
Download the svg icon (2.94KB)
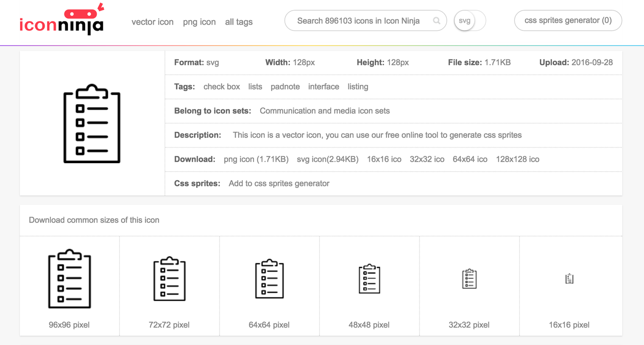coord(327,159)
